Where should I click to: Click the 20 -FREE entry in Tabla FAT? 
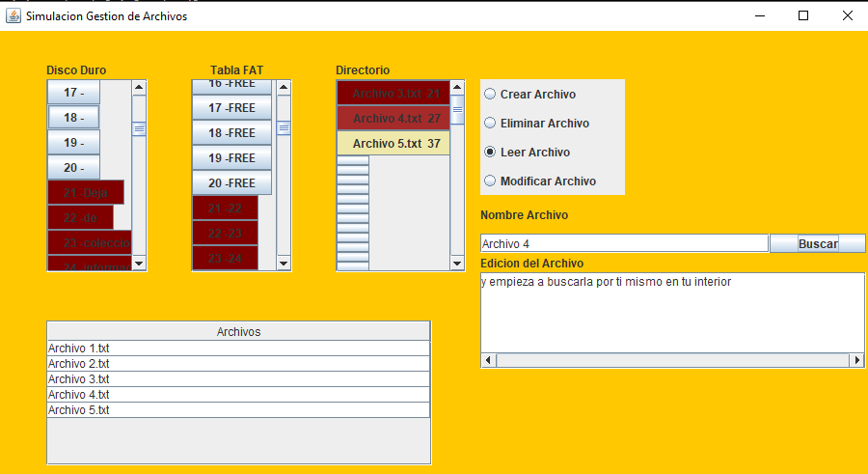pos(231,182)
